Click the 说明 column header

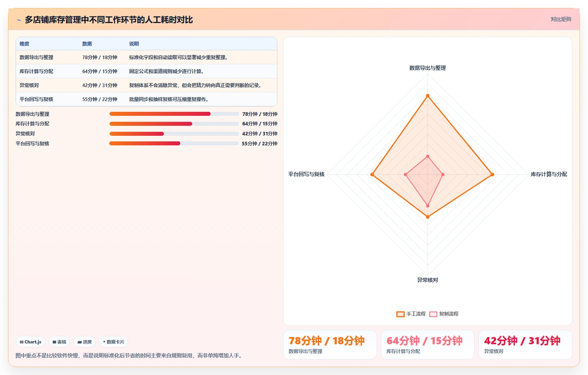134,44
